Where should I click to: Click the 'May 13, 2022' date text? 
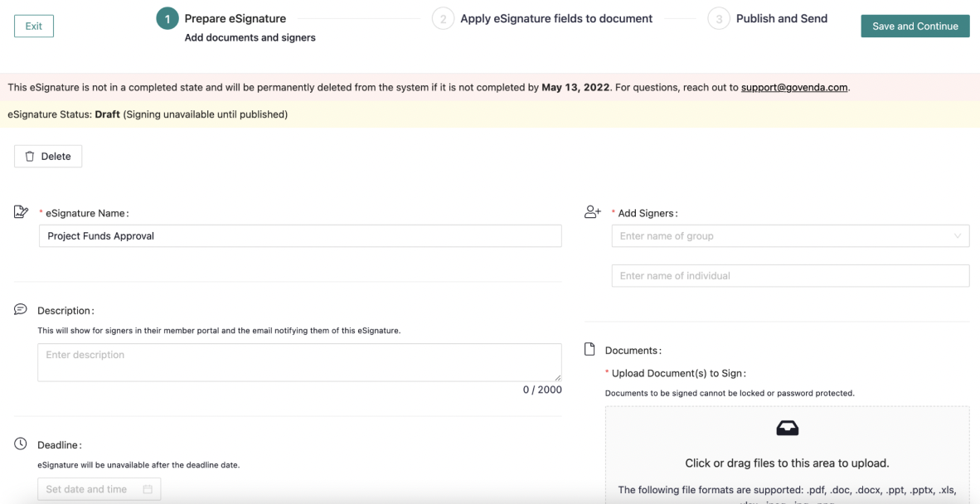pyautogui.click(x=575, y=87)
